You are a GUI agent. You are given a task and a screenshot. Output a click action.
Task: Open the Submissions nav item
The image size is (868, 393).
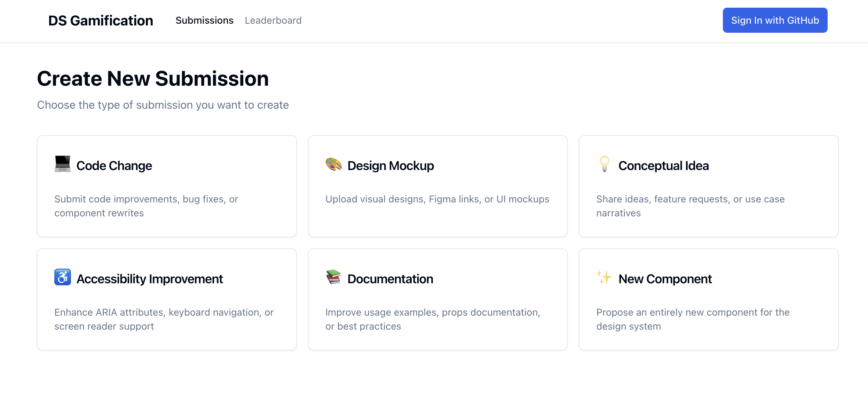(204, 21)
